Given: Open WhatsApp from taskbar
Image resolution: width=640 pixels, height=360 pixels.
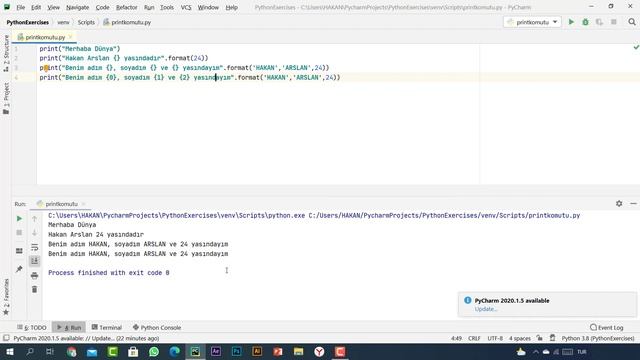Looking at the screenshot, I should [x=154, y=351].
